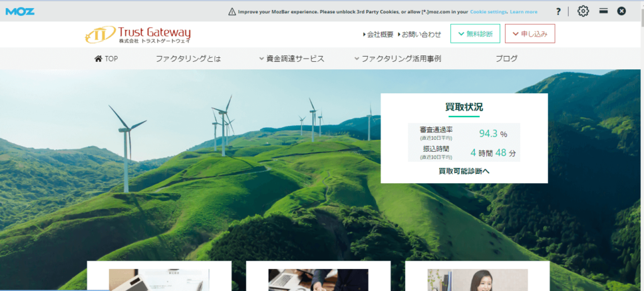Click the MozBar dock position icon
The image size is (644, 291).
603,11
